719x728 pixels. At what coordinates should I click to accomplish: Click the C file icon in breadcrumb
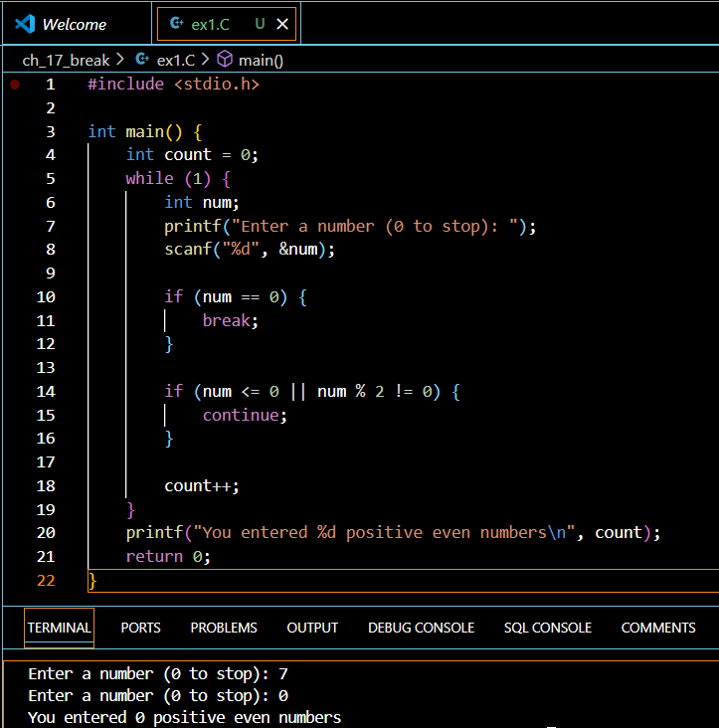tap(141, 60)
